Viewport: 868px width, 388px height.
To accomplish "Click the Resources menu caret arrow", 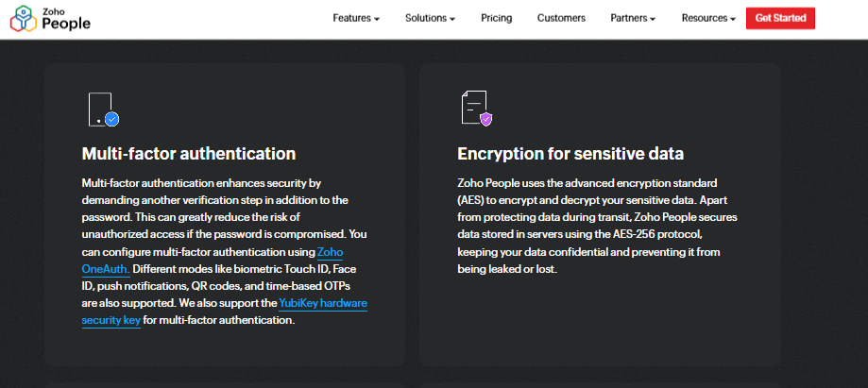I will [x=733, y=20].
